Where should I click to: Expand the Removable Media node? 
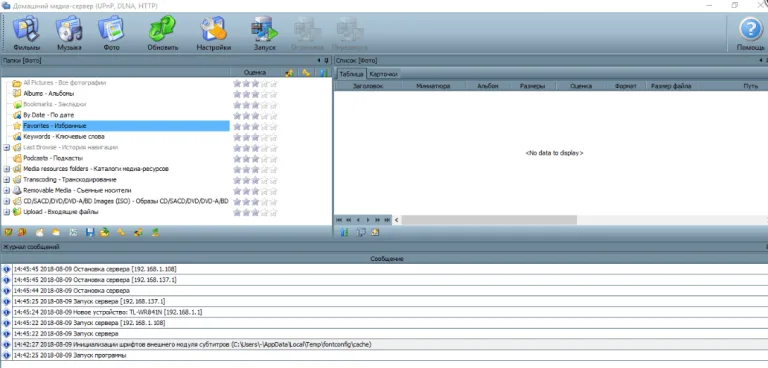tap(6, 190)
